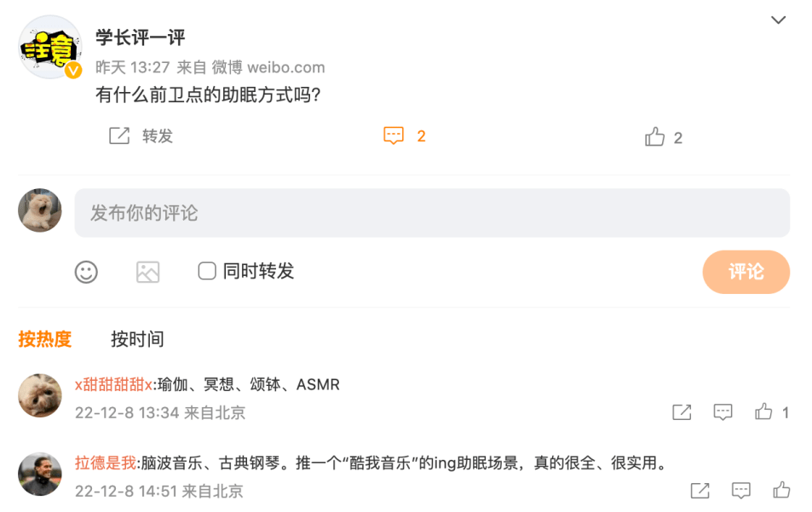The width and height of the screenshot is (812, 512).
Task: Click the repost icon on main post
Action: [119, 136]
